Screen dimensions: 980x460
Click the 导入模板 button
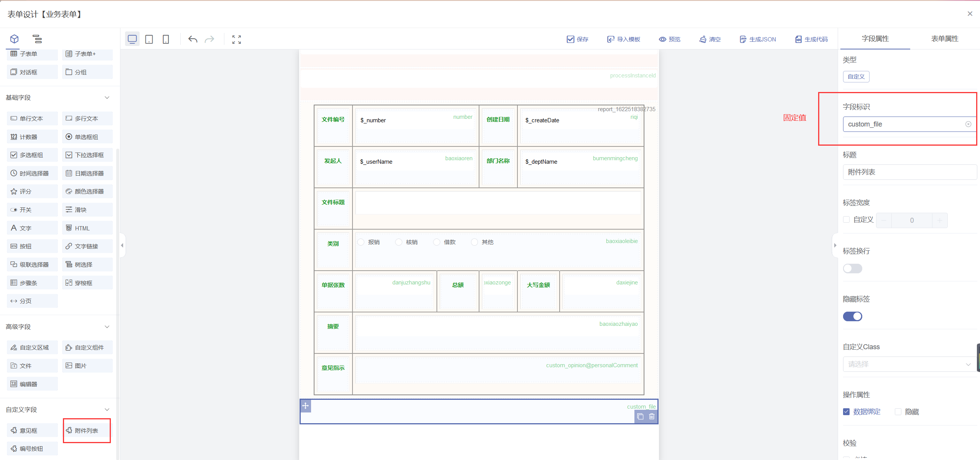point(624,39)
